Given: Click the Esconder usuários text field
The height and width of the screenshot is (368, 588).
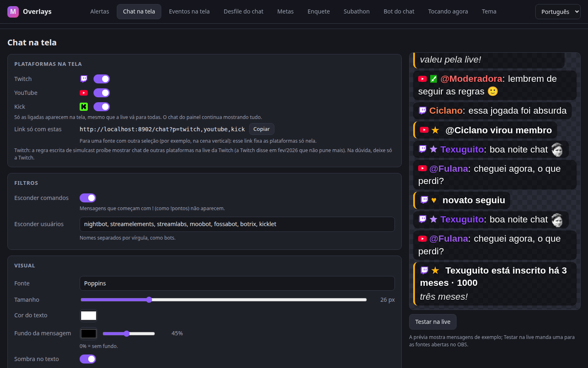Looking at the screenshot, I should coord(237,224).
